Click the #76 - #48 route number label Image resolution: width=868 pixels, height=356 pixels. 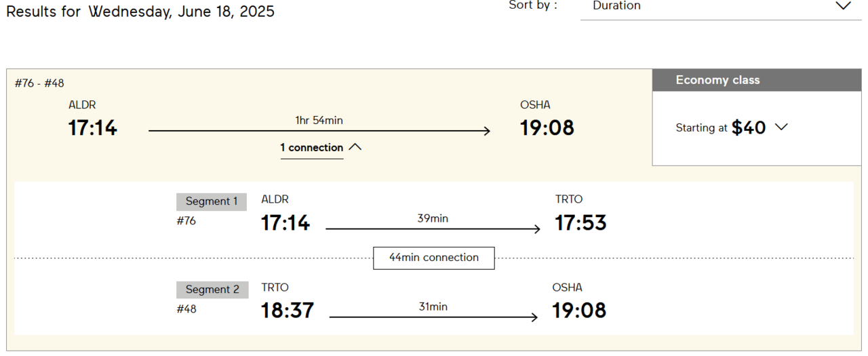(x=39, y=83)
